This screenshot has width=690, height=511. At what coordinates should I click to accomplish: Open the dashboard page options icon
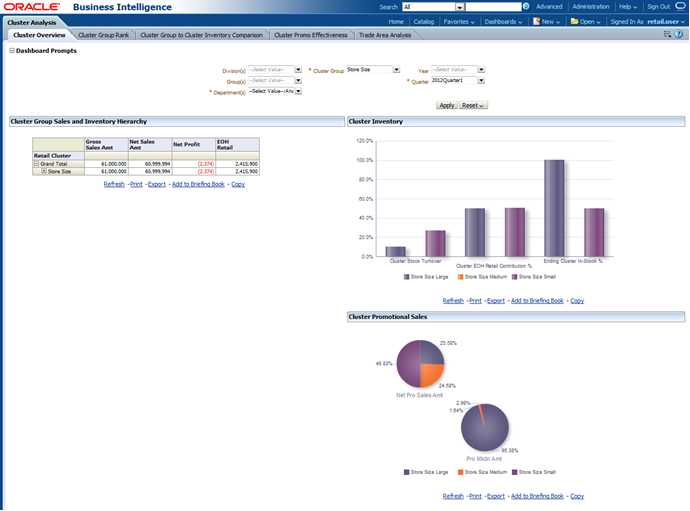(667, 34)
